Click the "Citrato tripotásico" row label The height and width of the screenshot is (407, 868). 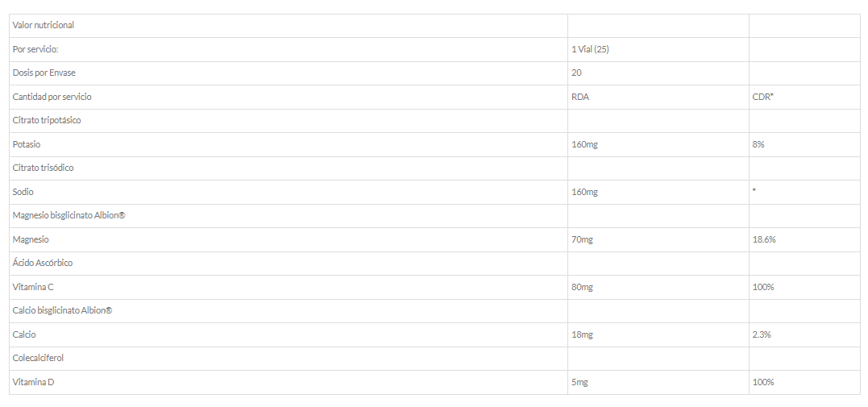click(x=47, y=120)
